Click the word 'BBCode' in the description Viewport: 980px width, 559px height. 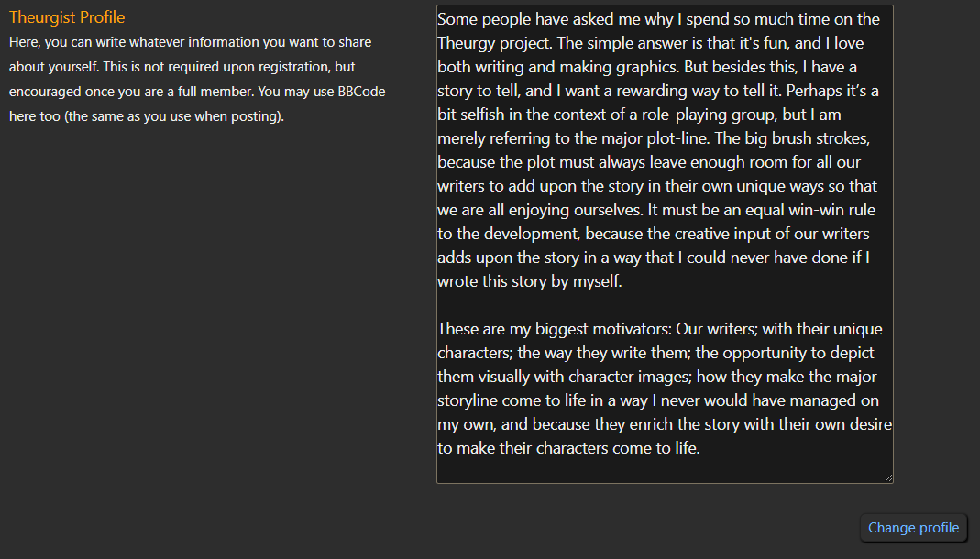pos(361,92)
